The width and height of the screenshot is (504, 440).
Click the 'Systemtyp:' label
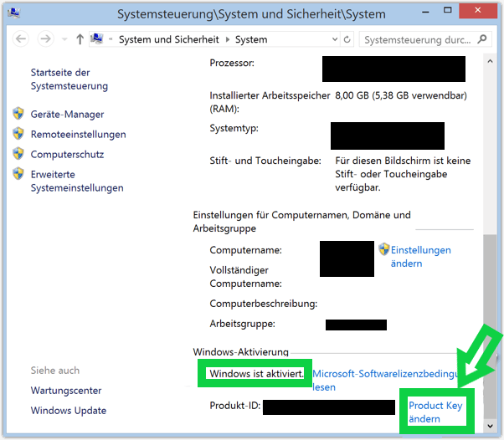(234, 128)
